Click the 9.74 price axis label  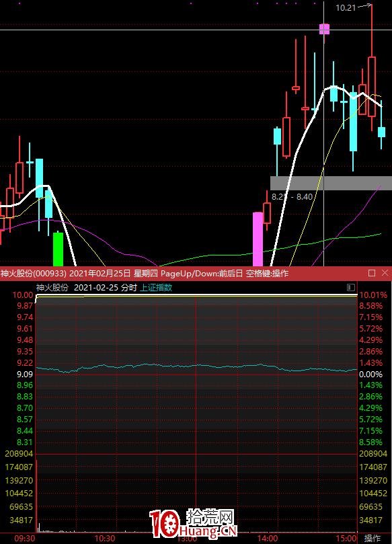pyautogui.click(x=25, y=317)
